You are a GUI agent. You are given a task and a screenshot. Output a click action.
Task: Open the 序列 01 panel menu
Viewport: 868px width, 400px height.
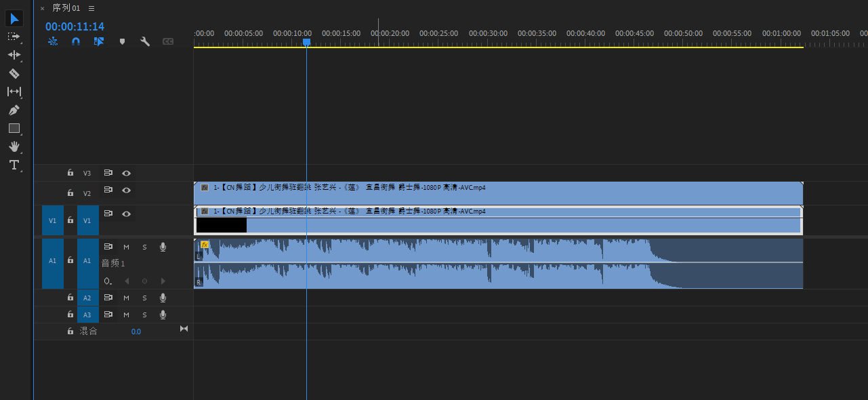(91, 8)
